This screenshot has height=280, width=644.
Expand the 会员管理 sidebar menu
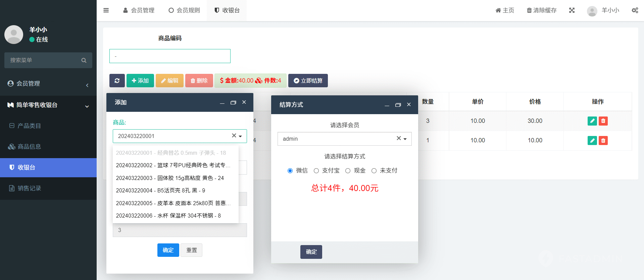(x=48, y=84)
